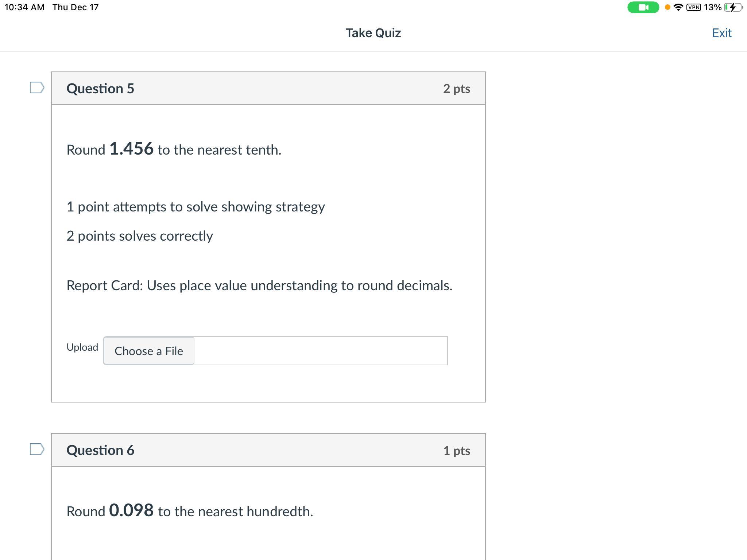This screenshot has width=747, height=560.
Task: Click the Question 6 header title
Action: pyautogui.click(x=100, y=450)
